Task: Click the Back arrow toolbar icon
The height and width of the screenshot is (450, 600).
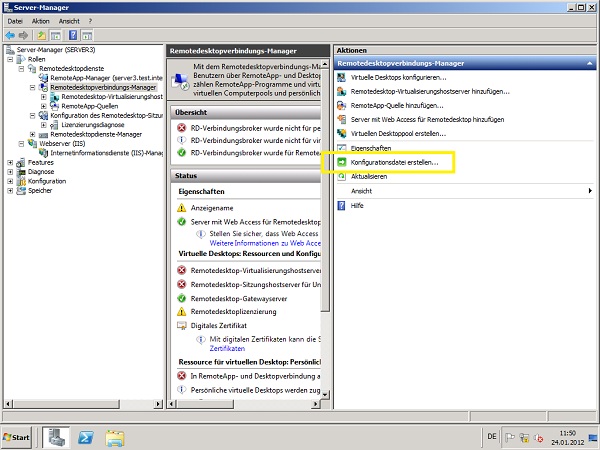Action: tap(10, 36)
